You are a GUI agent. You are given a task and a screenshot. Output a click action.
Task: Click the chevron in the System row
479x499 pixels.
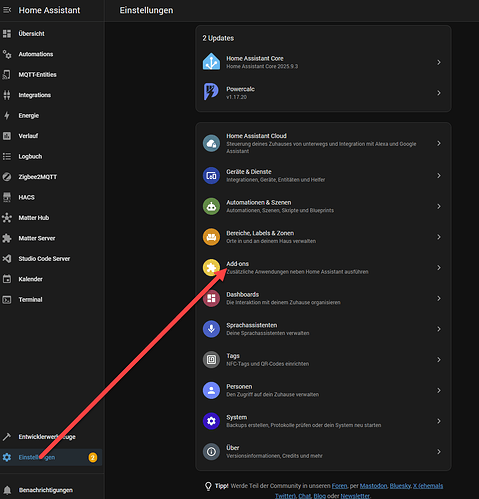pos(439,421)
